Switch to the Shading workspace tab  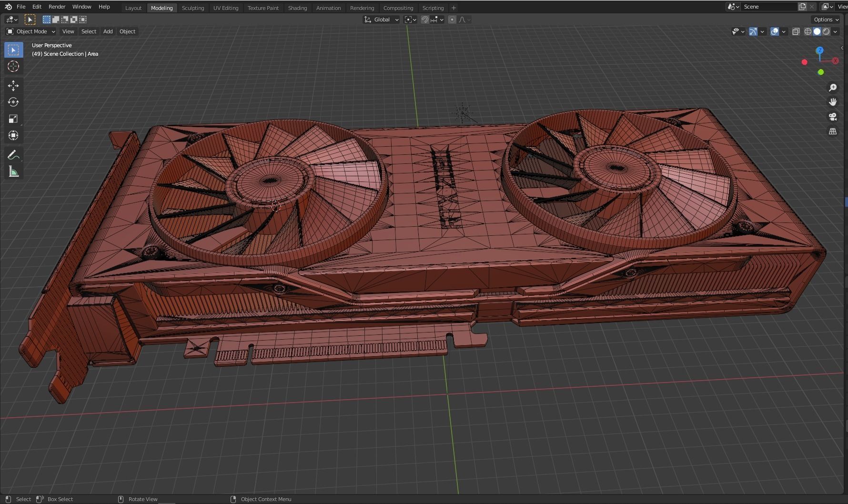(x=297, y=8)
